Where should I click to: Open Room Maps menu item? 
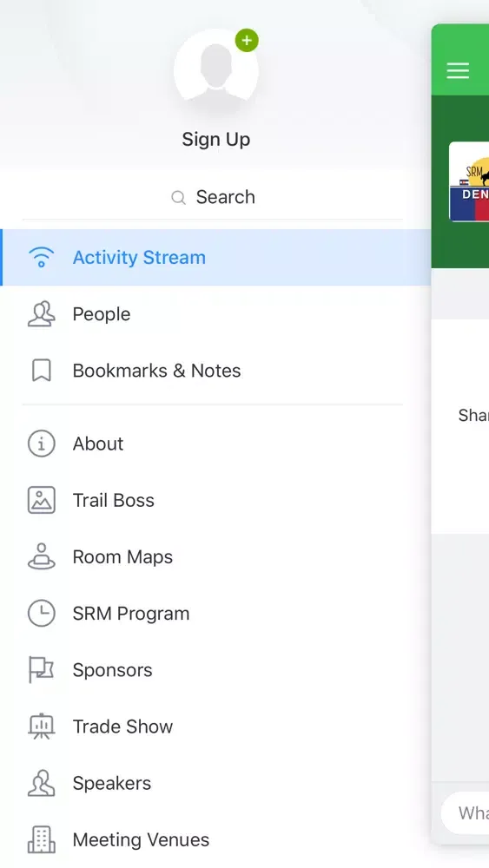tap(215, 557)
